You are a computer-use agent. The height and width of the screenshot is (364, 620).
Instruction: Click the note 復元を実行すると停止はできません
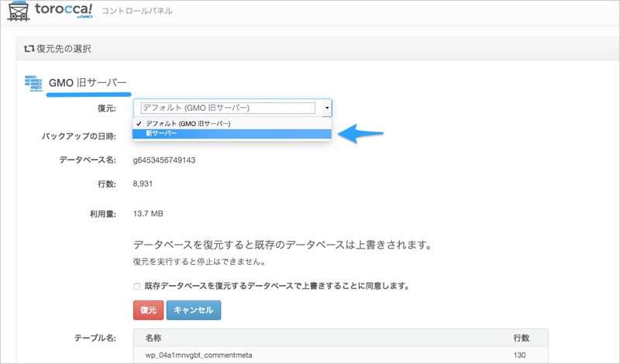pos(199,262)
